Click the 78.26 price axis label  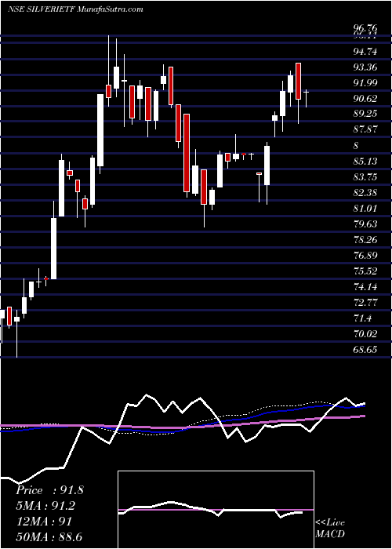coord(365,240)
